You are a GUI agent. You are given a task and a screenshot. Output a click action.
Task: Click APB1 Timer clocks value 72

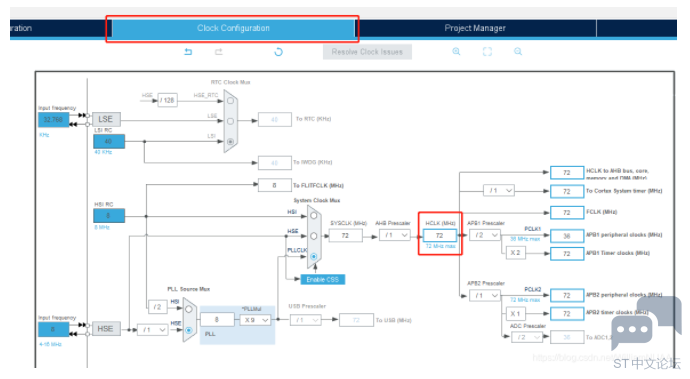[x=567, y=254]
